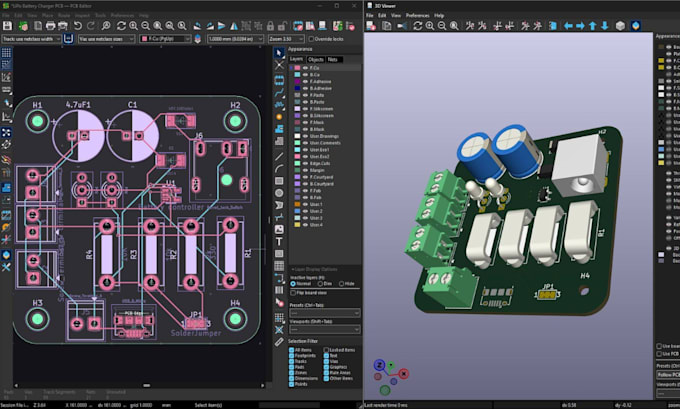Open the Presets (Ctrl+Tab) dropdown
Image resolution: width=680 pixels, height=409 pixels.
(324, 313)
